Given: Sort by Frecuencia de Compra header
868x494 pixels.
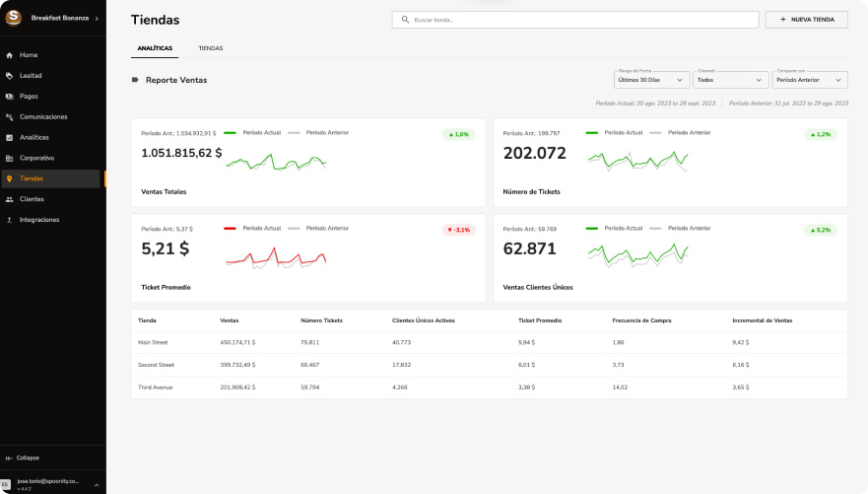Looking at the screenshot, I should point(641,320).
